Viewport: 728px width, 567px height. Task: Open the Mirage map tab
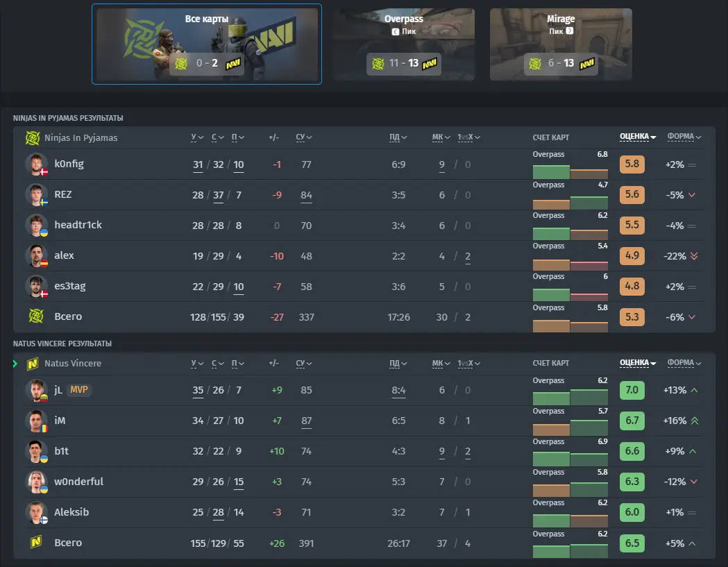pyautogui.click(x=561, y=44)
